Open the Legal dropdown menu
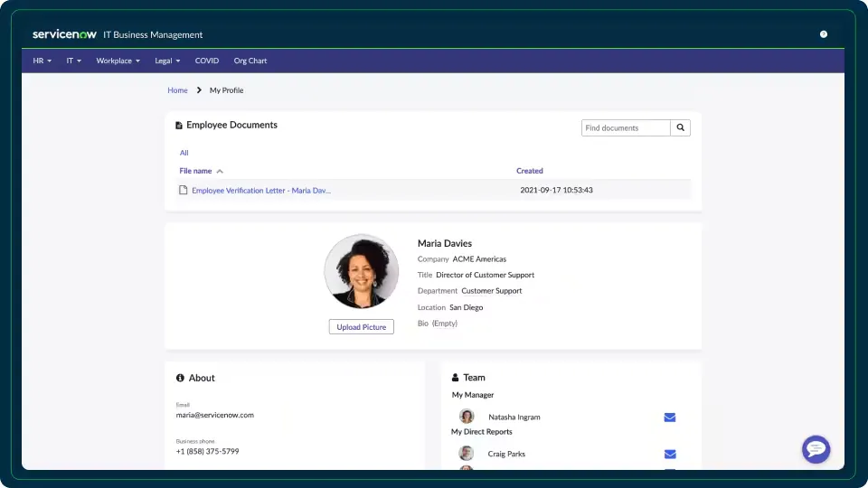This screenshot has width=868, height=488. tap(167, 61)
